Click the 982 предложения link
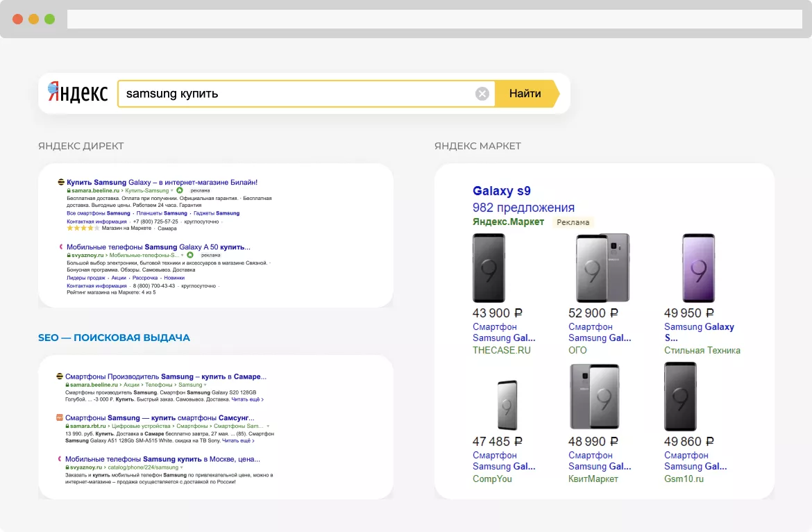812x532 pixels. 523,208
